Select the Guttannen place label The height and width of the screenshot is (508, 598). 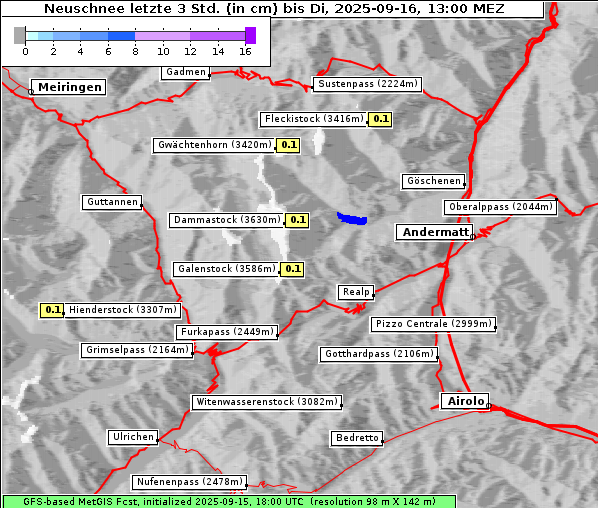click(x=112, y=202)
